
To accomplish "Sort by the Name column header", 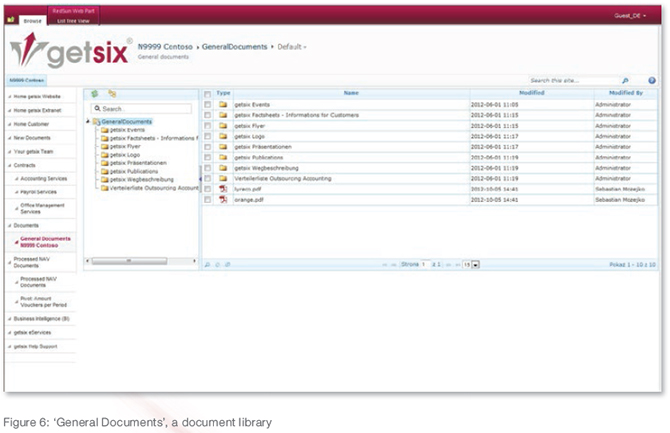I will 351,93.
